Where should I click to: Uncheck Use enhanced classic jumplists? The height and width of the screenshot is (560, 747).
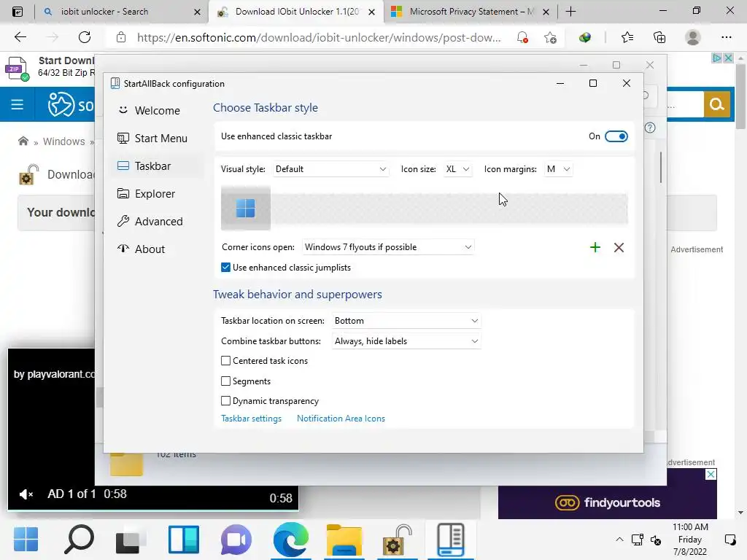226,268
